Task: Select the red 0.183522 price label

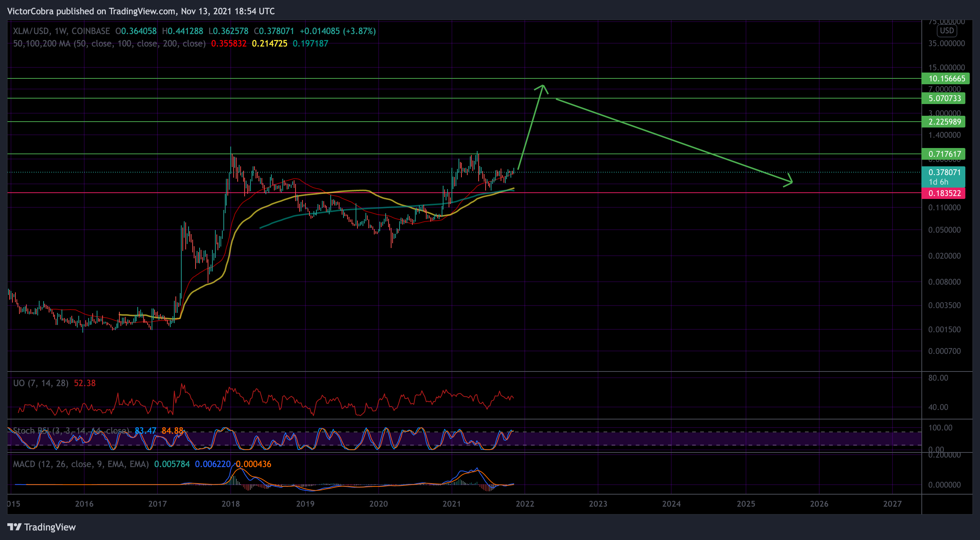Action: coord(943,193)
